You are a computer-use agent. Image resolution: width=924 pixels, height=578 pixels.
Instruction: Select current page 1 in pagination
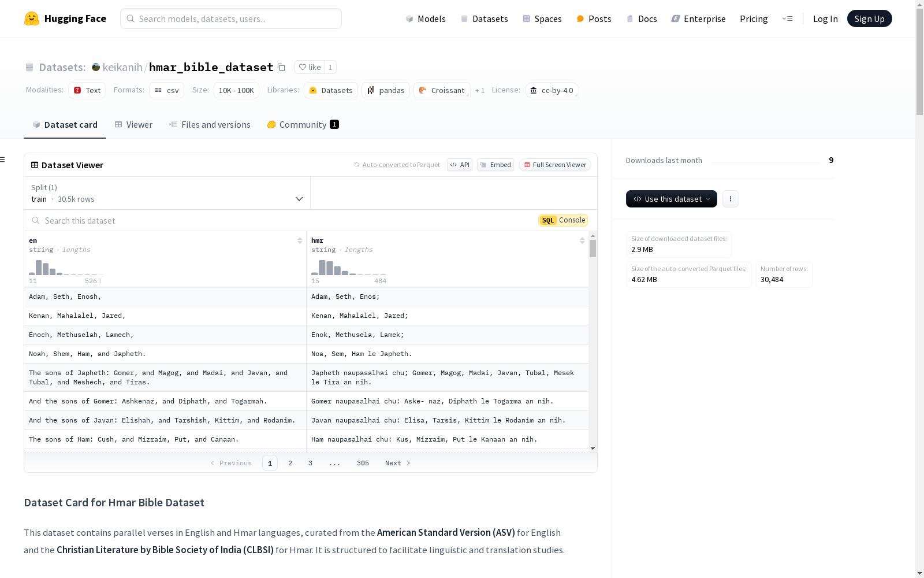tap(270, 463)
